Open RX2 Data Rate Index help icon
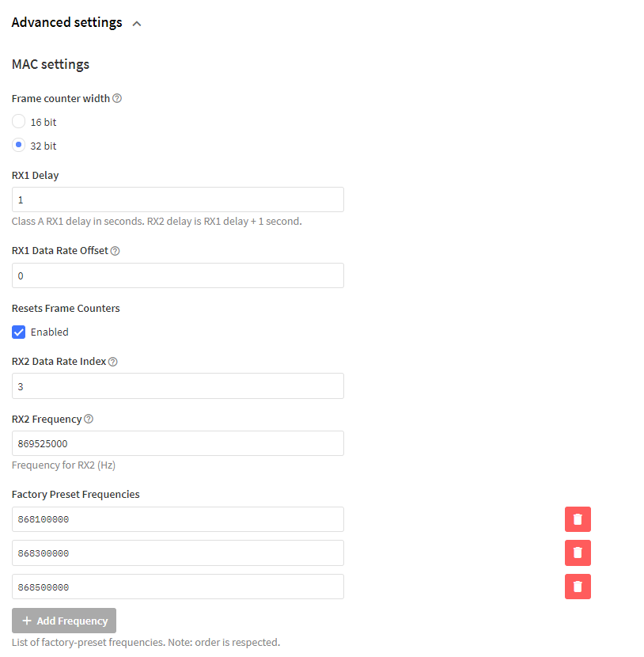 [113, 362]
